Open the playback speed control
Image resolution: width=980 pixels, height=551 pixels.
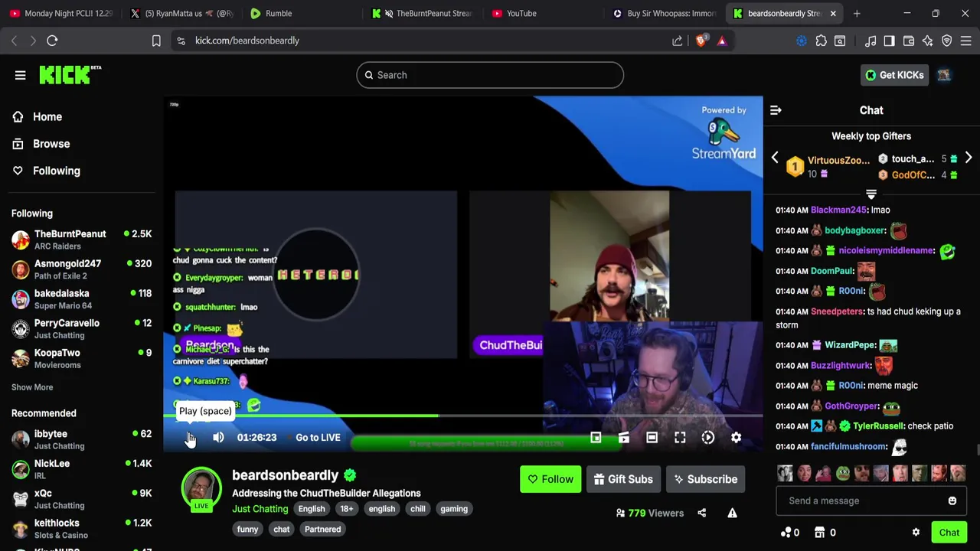[708, 438]
